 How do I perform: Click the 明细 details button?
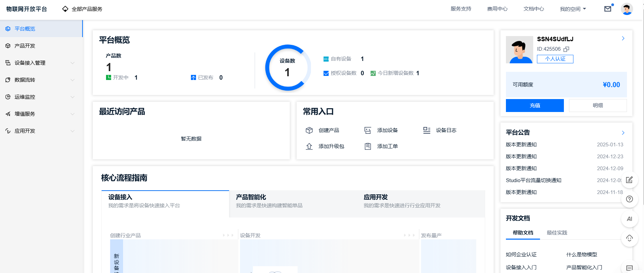coord(598,106)
